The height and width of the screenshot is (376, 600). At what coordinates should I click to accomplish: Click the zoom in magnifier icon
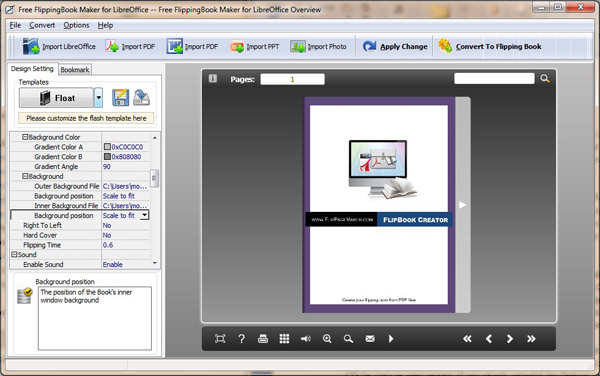(x=327, y=339)
